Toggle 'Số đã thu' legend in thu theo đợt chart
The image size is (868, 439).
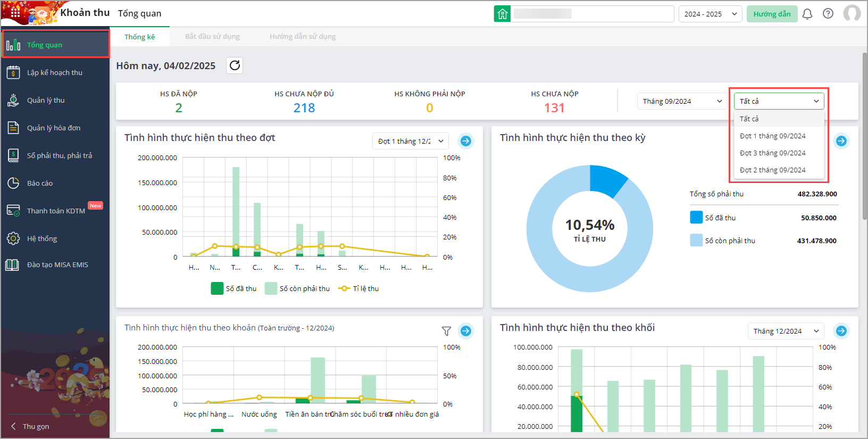click(x=234, y=288)
